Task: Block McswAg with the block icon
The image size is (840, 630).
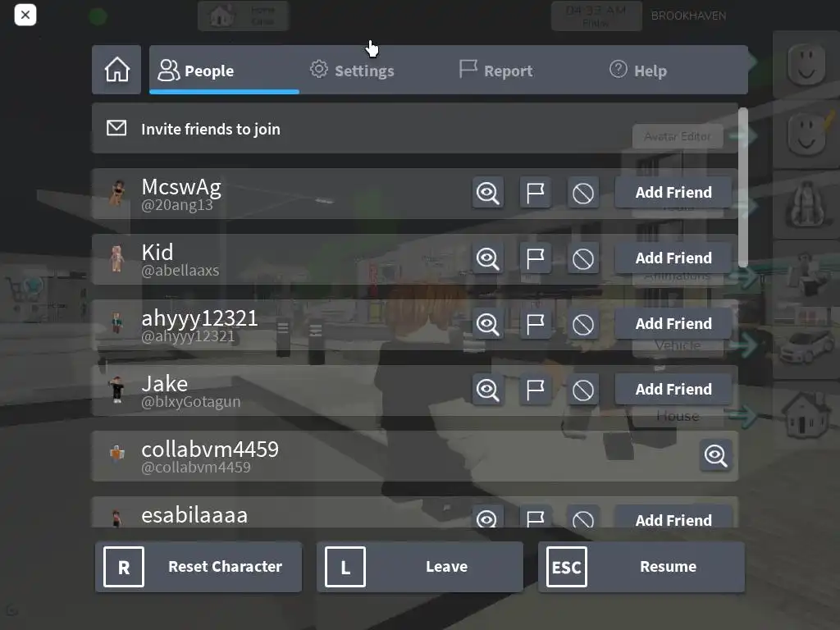Action: pos(583,192)
